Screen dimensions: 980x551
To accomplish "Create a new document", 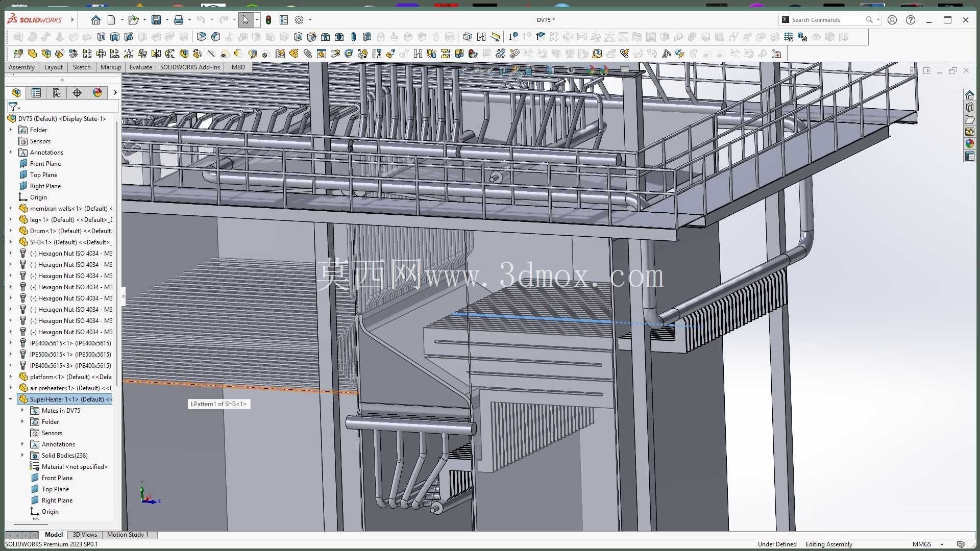I will click(x=111, y=20).
